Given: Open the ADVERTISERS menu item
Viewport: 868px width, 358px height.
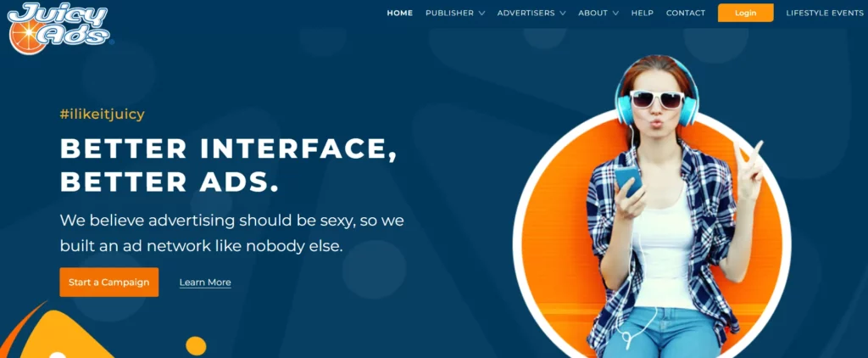Looking at the screenshot, I should click(526, 14).
